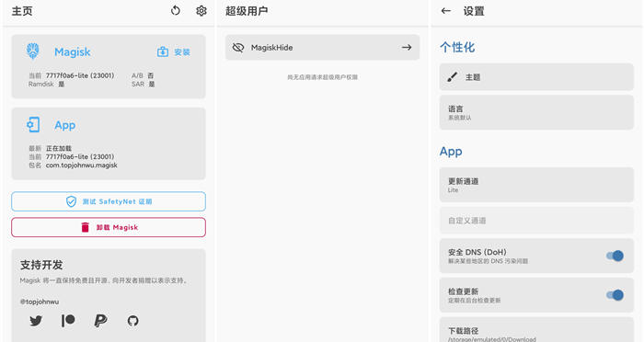
Task: Click the 主页 page title
Action: (x=22, y=11)
